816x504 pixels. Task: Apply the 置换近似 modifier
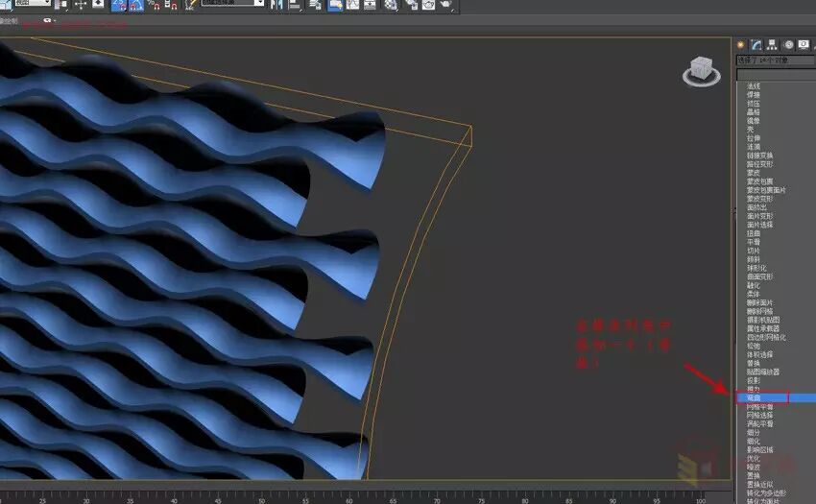click(759, 484)
